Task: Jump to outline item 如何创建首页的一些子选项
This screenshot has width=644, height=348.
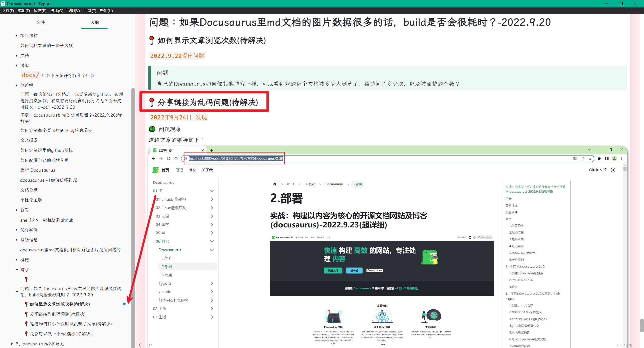Action: click(47, 46)
